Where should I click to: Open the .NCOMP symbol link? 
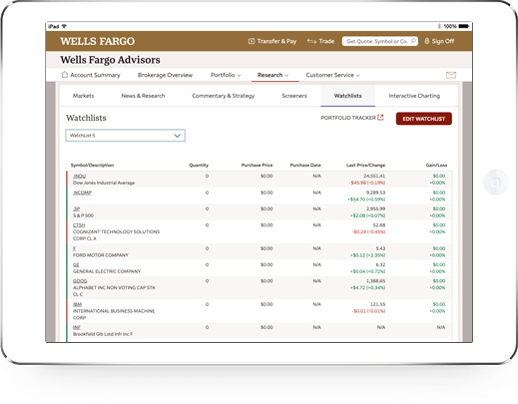point(82,193)
